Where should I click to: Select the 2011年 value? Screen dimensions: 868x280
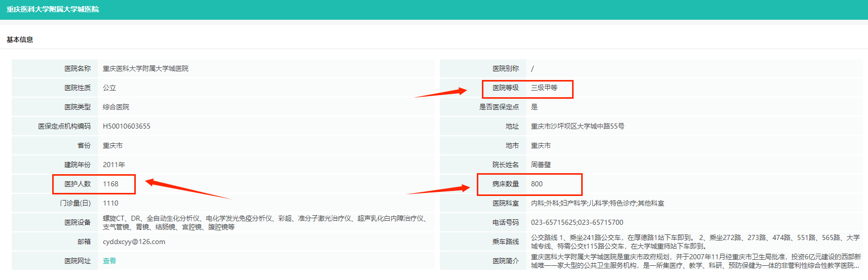coord(114,165)
